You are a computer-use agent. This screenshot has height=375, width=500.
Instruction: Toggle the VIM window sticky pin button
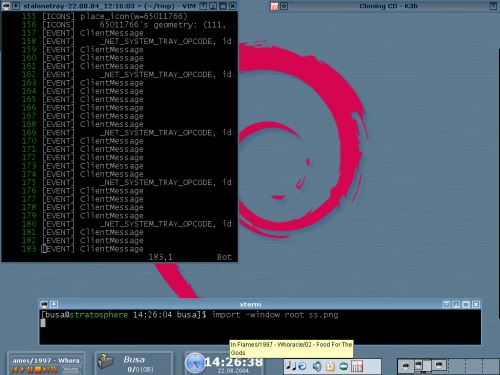(x=16, y=6)
